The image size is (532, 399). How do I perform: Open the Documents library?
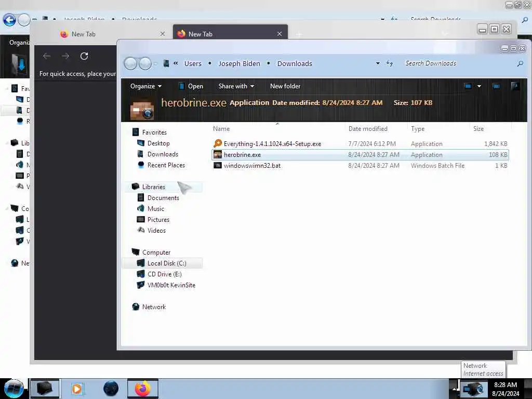[163, 198]
